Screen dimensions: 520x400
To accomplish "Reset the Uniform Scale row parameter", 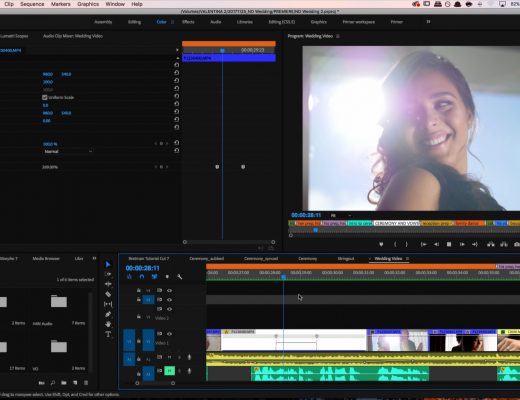I will [x=176, y=96].
